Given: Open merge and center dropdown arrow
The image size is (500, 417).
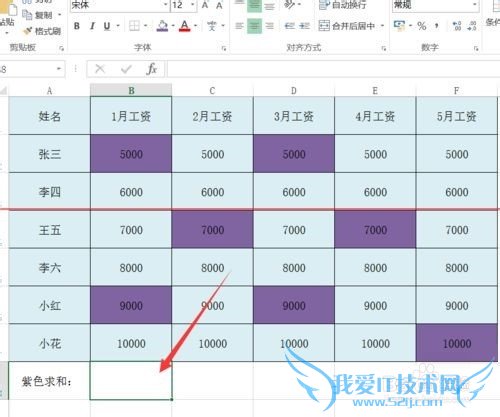Looking at the screenshot, I should [382, 26].
